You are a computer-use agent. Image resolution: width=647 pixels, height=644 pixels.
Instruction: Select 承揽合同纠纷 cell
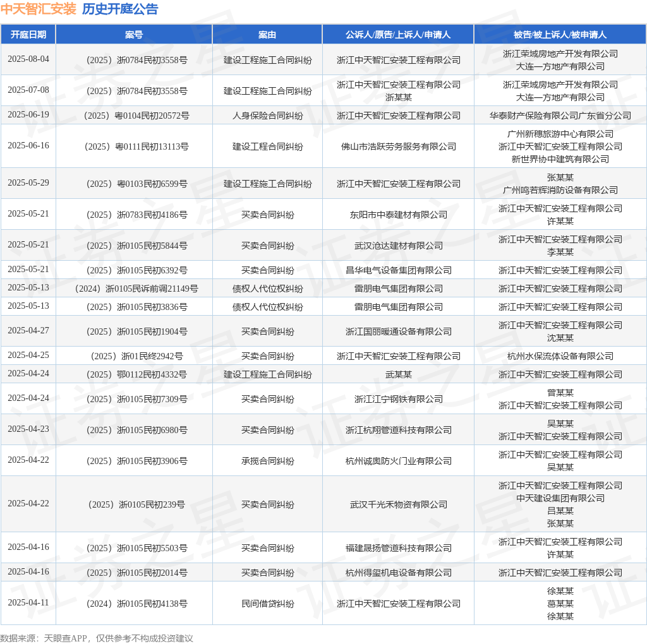[267, 461]
